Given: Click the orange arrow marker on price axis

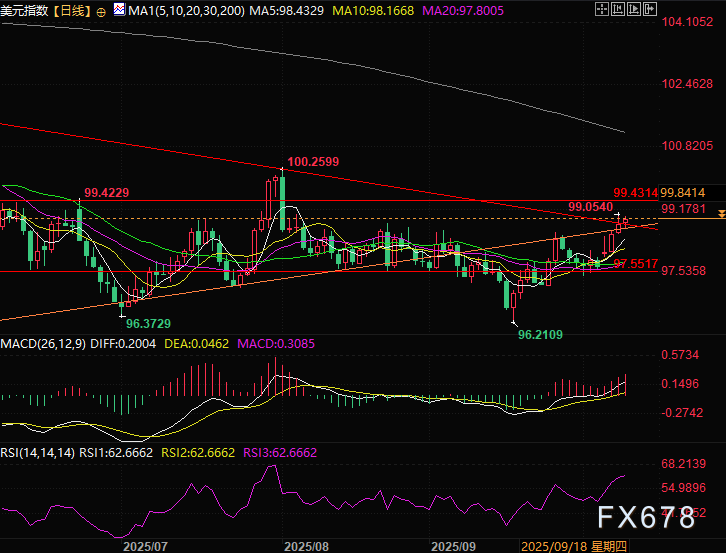Looking at the screenshot, I should (x=721, y=216).
